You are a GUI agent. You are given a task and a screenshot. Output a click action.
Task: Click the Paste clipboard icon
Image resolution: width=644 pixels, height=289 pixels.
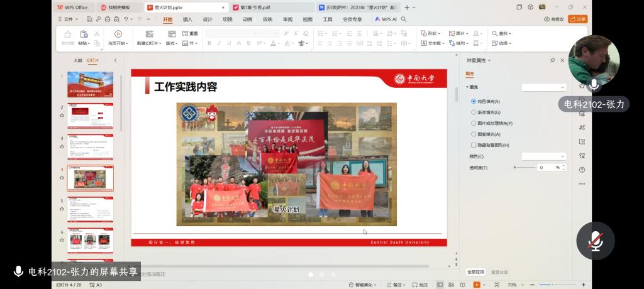pyautogui.click(x=84, y=34)
